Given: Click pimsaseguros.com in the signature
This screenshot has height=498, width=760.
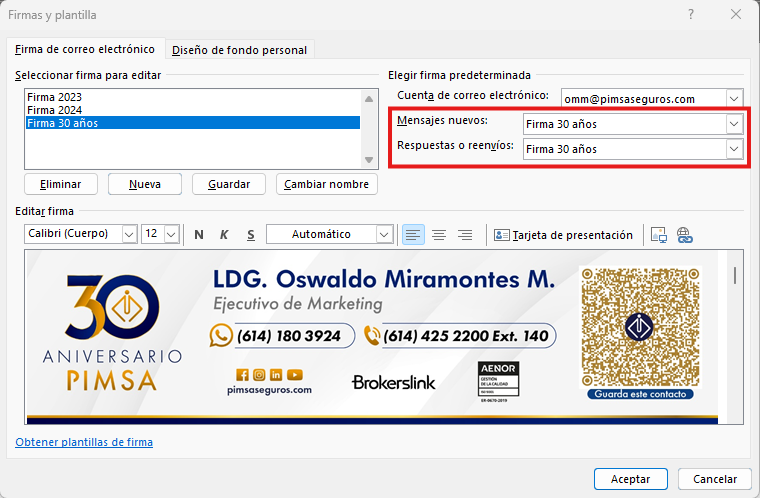Looking at the screenshot, I should (x=269, y=390).
